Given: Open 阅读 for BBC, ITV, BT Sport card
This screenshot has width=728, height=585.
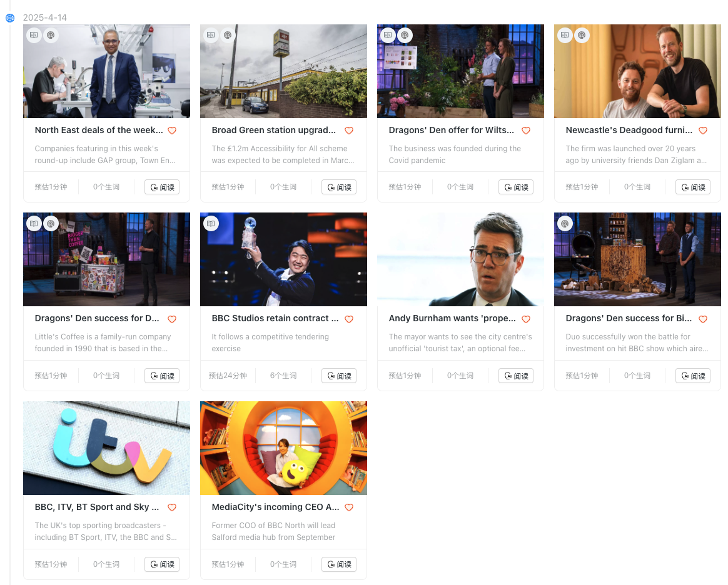Looking at the screenshot, I should click(x=162, y=564).
